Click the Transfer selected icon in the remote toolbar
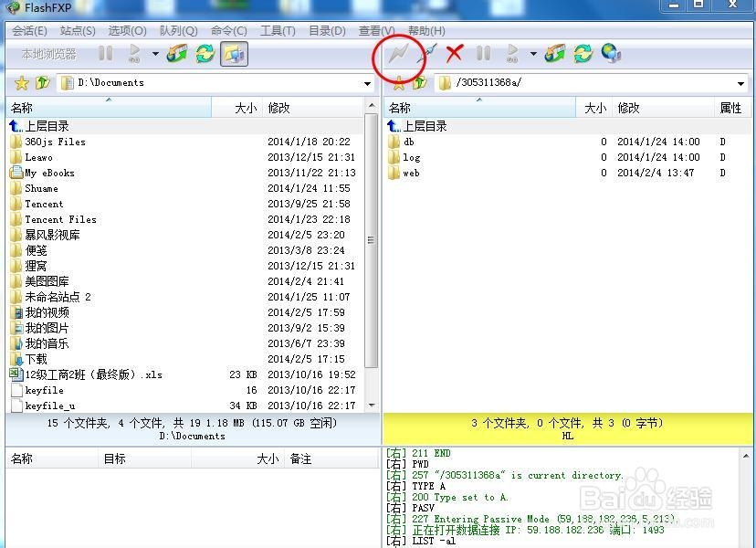The image size is (756, 548). [x=555, y=54]
